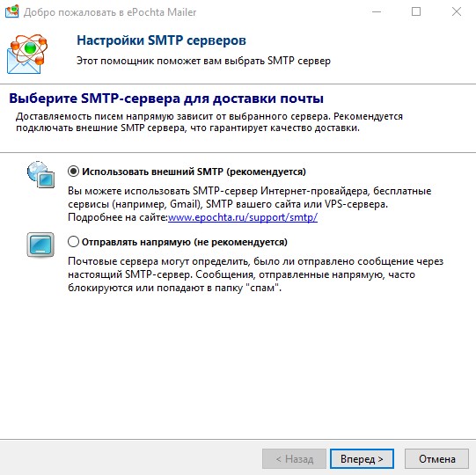
Task: Open the www.epochta.ru/support/smtp/ link
Action: pyautogui.click(x=243, y=217)
